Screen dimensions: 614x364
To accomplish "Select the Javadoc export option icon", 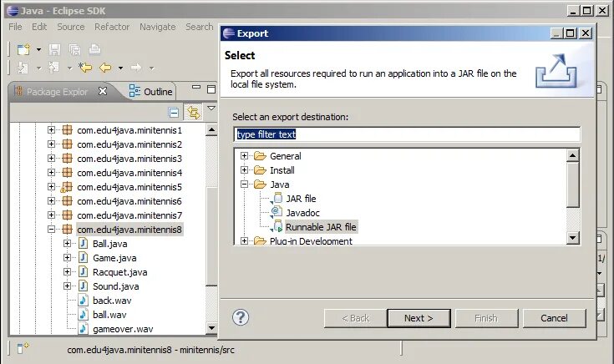I will tap(277, 212).
